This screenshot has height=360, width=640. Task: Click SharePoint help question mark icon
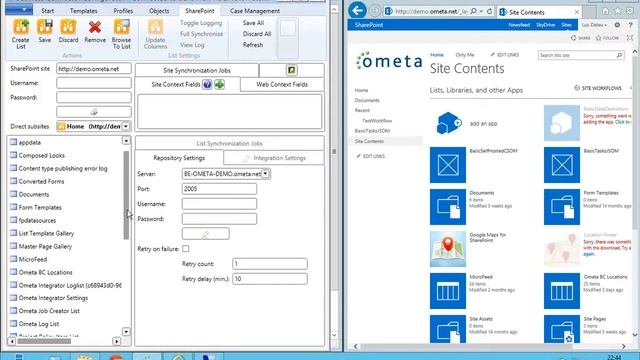click(630, 25)
